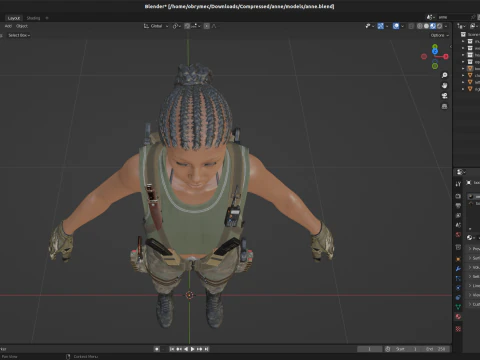The image size is (480, 360).
Task: Select the last mesh object icon in outliner
Action: (x=470, y=89)
